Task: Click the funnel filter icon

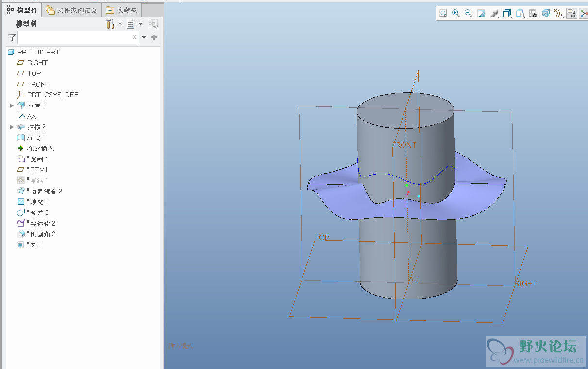Action: coord(12,37)
